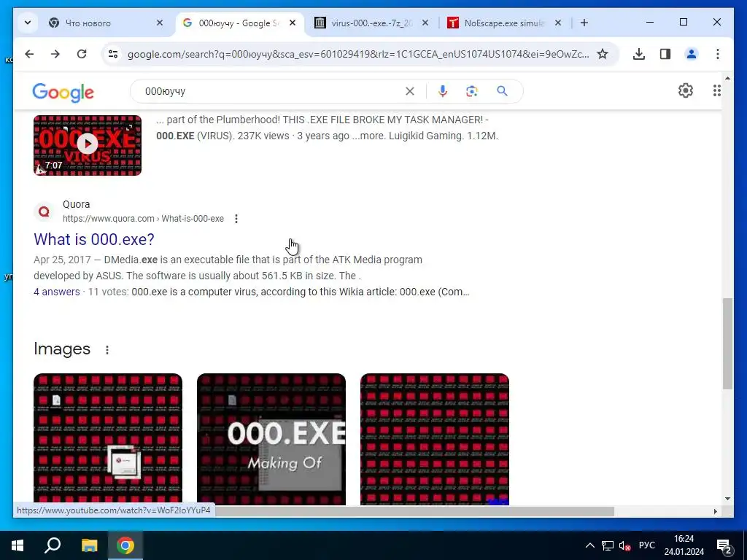This screenshot has height=560, width=747.
Task: Open third red squares image thumbnail
Action: click(x=435, y=439)
